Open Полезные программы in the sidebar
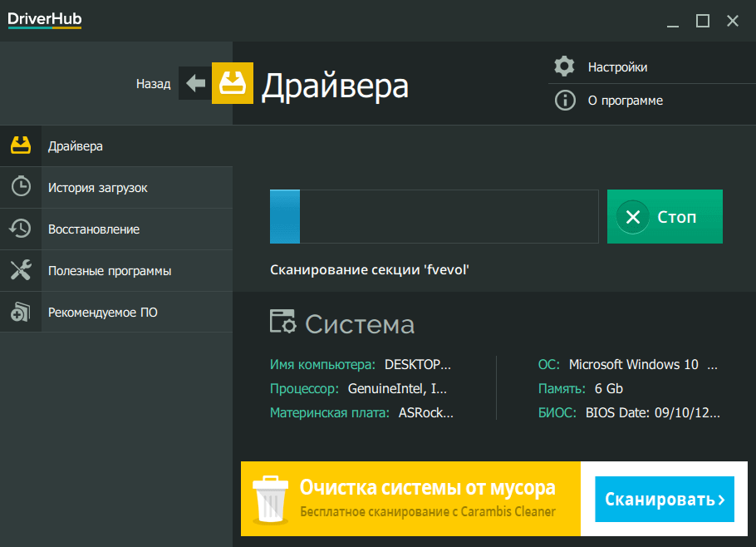Viewport: 756px width, 547px height. click(116, 271)
